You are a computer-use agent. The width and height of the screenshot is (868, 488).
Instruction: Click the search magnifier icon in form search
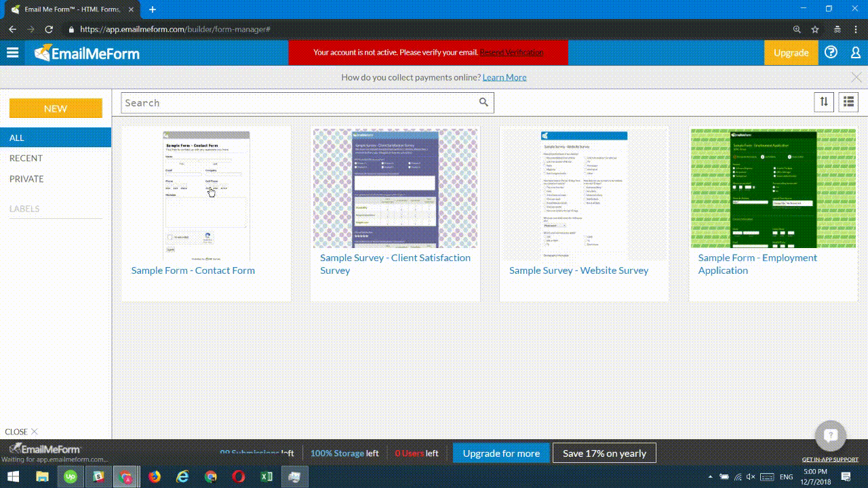(484, 102)
